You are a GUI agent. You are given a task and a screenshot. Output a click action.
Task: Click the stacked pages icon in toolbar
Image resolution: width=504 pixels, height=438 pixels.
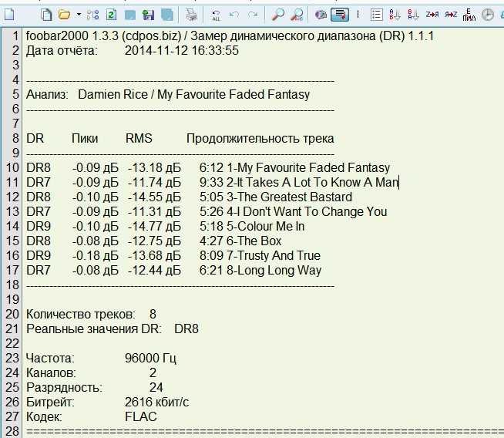(x=46, y=15)
